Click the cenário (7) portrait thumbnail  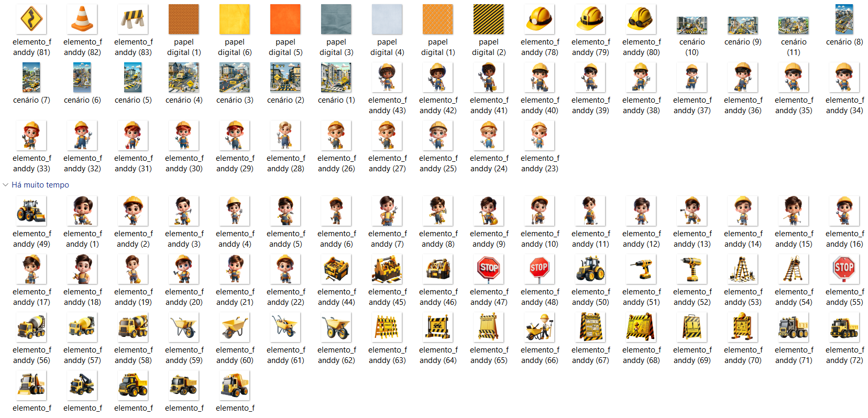coord(31,78)
